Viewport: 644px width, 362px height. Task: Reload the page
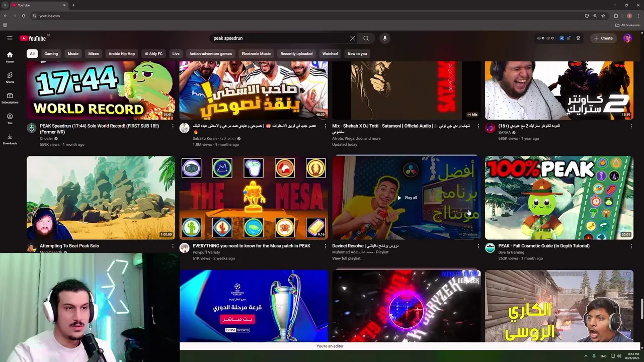(24, 16)
